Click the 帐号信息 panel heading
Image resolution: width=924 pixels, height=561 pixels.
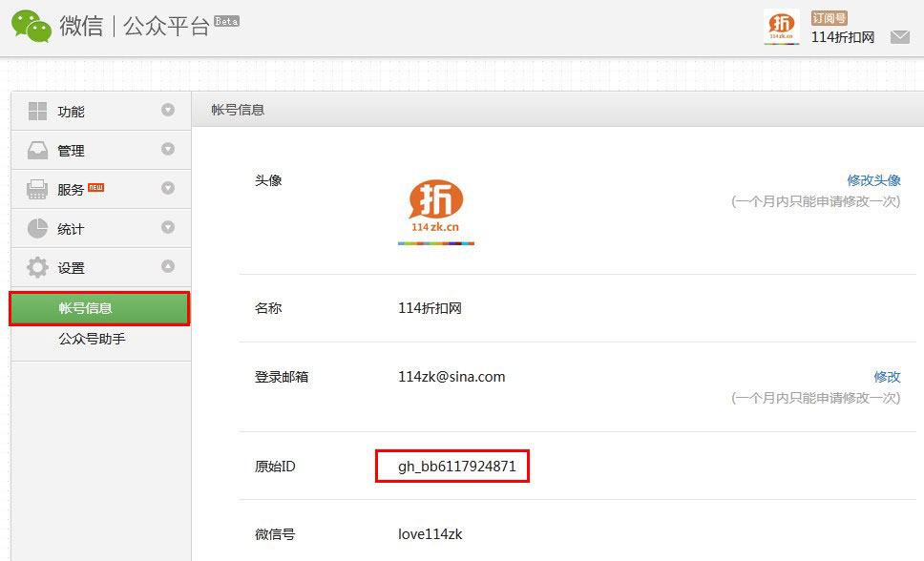(x=238, y=110)
